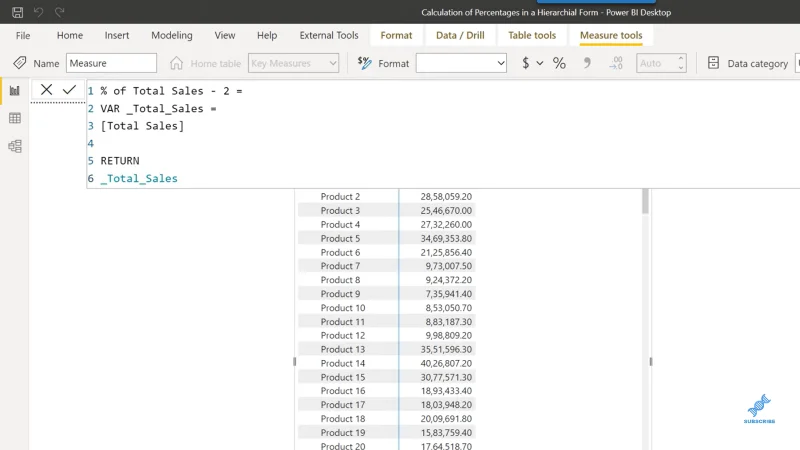The height and width of the screenshot is (450, 800).
Task: Open the View ribbon tab
Action: coord(225,35)
